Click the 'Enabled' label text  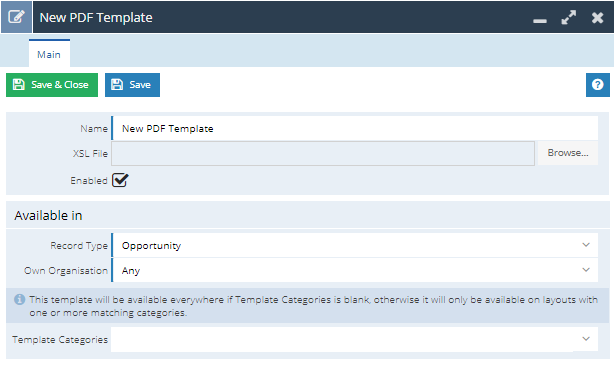pos(89,181)
